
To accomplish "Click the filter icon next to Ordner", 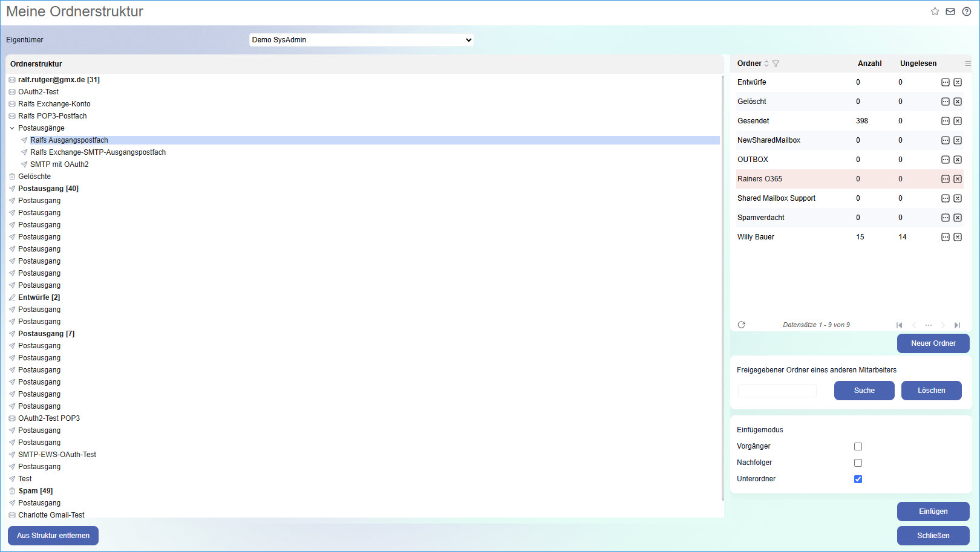I will [x=776, y=63].
